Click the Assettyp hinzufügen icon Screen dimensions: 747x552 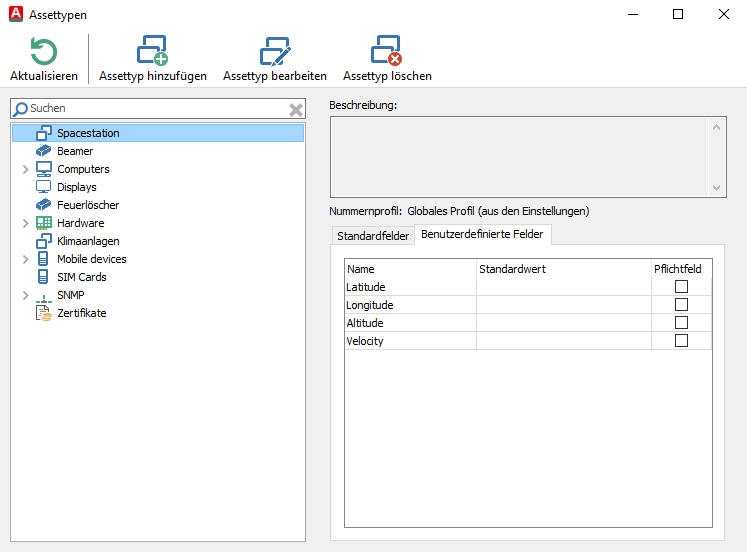click(152, 52)
